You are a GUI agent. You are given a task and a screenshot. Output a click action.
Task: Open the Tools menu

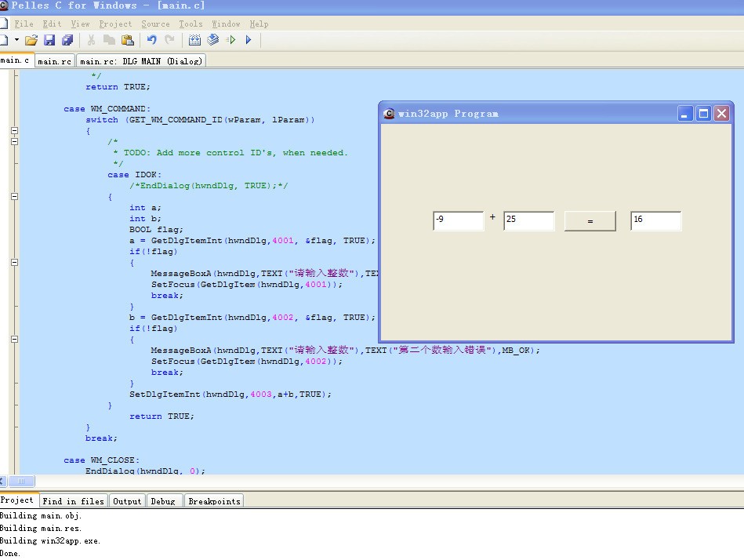click(x=191, y=24)
